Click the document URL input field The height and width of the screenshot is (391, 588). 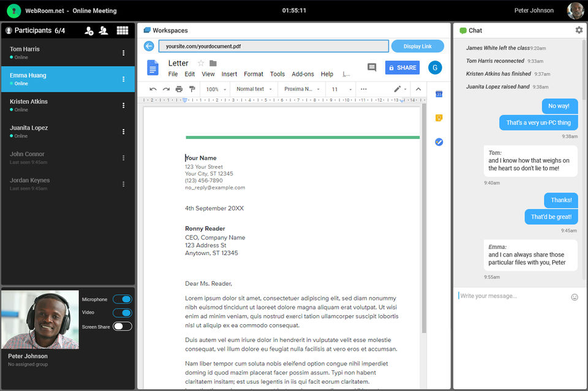(273, 46)
